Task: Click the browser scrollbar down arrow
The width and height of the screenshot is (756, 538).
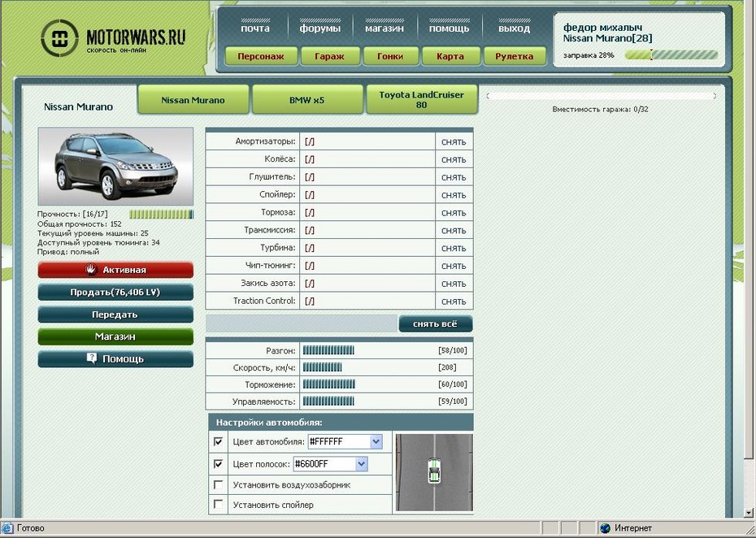Action: [x=749, y=513]
